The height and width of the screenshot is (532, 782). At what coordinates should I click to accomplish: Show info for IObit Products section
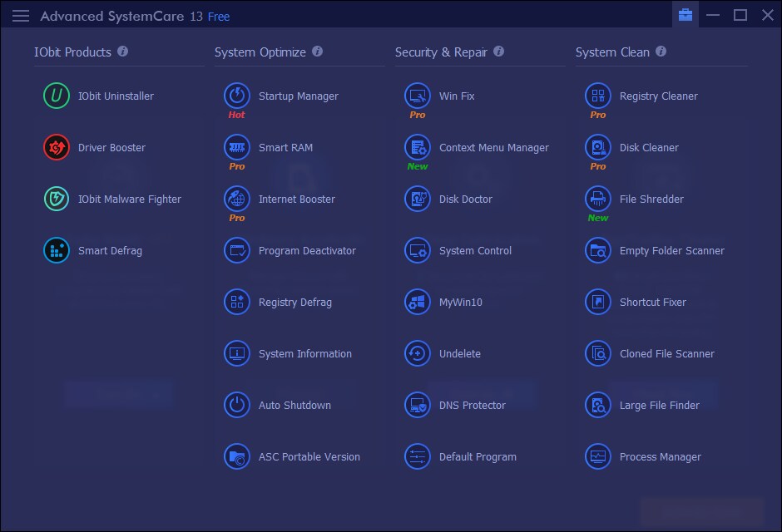[x=123, y=52]
